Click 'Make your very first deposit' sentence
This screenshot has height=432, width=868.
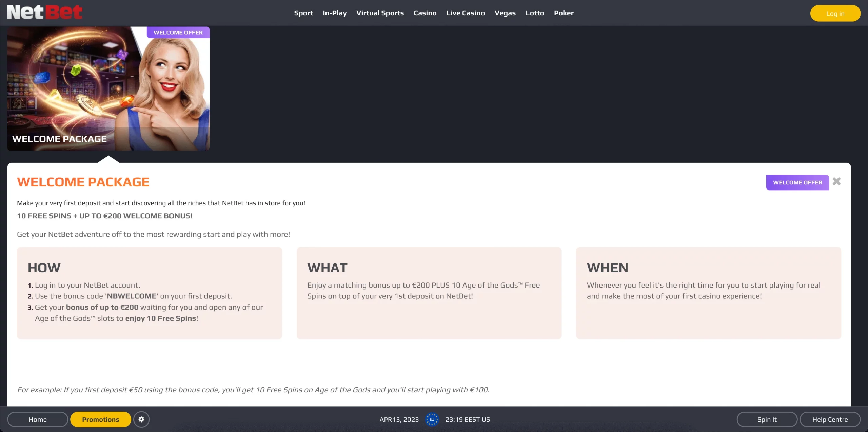pos(161,203)
